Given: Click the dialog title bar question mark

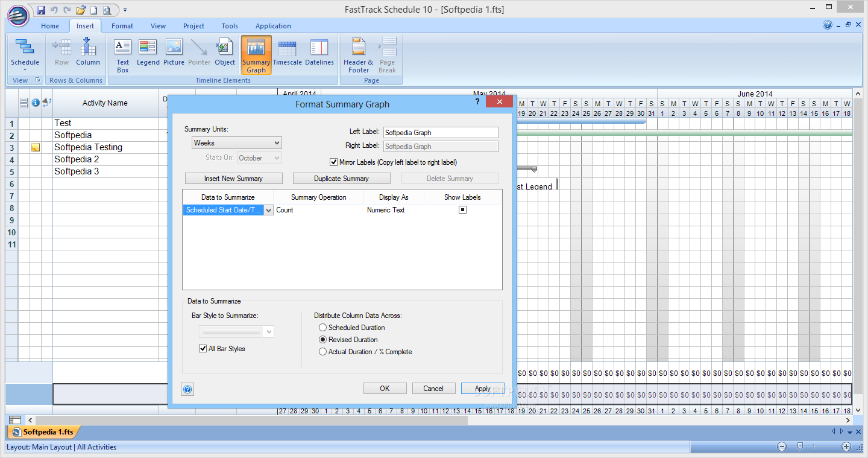Looking at the screenshot, I should coord(478,102).
